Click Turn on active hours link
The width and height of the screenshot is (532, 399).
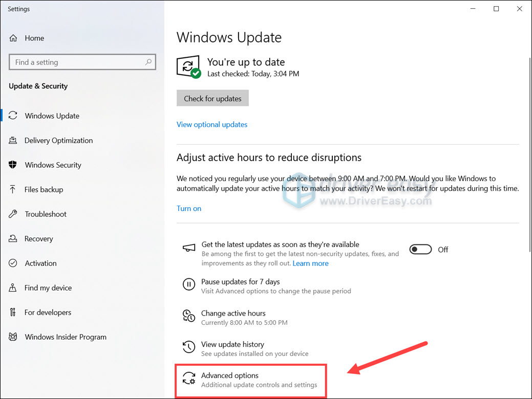[x=189, y=209]
